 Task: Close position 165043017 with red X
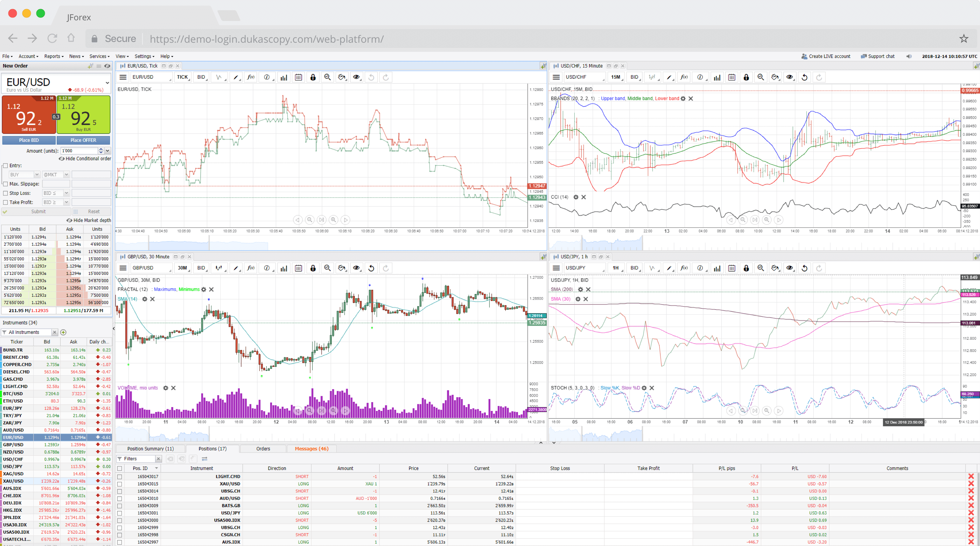(x=971, y=477)
